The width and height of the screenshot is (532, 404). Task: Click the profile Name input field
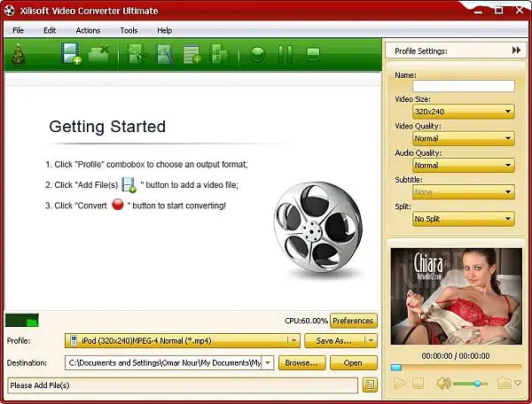pyautogui.click(x=464, y=86)
